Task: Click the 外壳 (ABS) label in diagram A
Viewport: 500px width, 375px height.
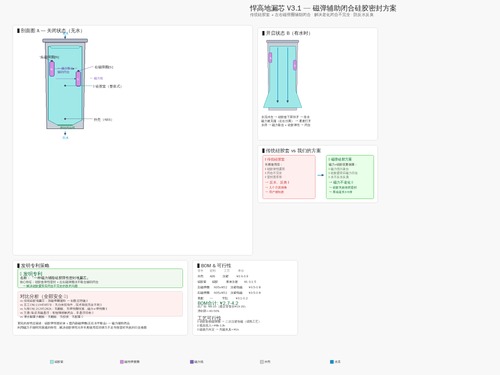Action: point(103,119)
